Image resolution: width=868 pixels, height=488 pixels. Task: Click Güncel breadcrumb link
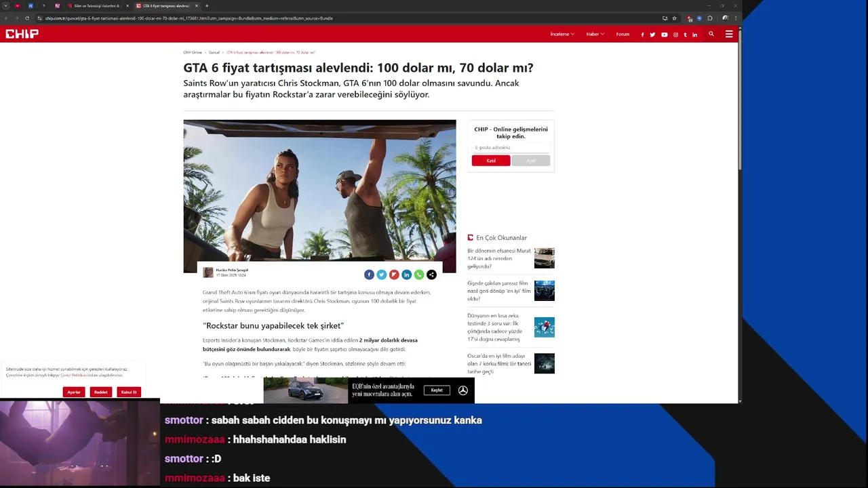(x=214, y=52)
